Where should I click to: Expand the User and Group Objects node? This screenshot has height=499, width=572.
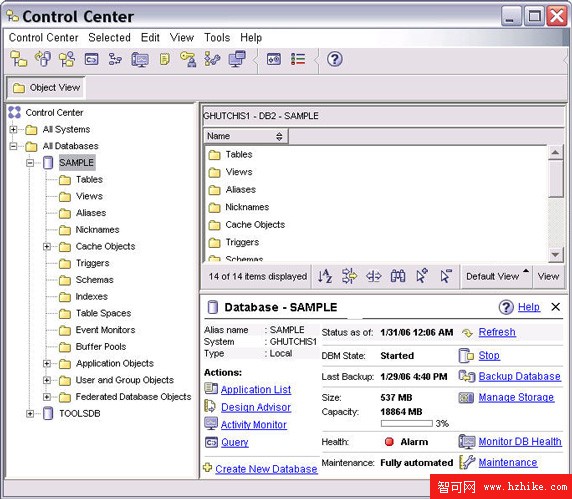pyautogui.click(x=47, y=380)
